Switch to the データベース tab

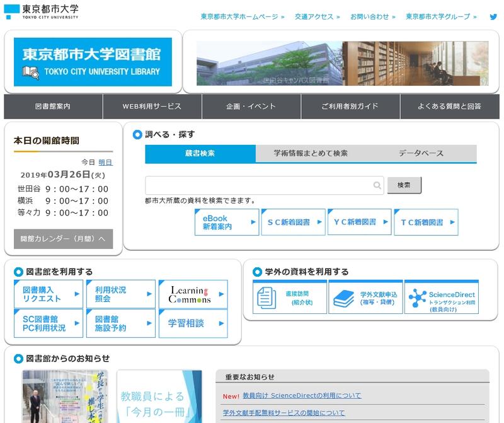point(421,153)
